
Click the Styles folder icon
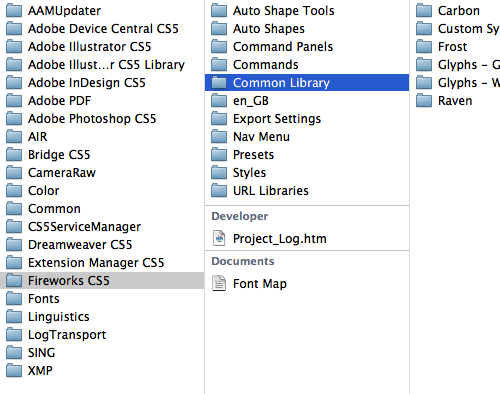click(x=219, y=173)
